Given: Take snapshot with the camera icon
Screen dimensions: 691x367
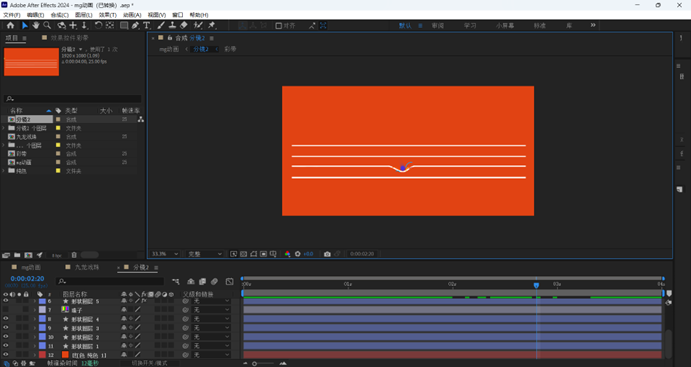Looking at the screenshot, I should coord(327,254).
